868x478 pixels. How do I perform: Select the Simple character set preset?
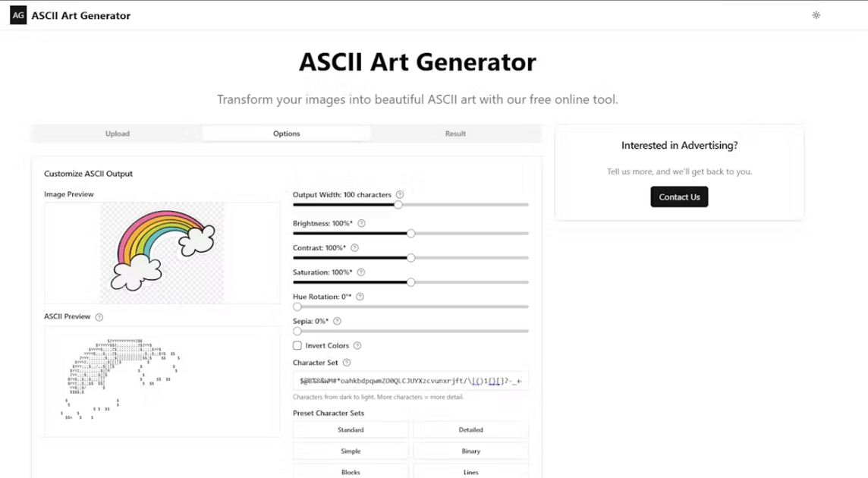351,451
